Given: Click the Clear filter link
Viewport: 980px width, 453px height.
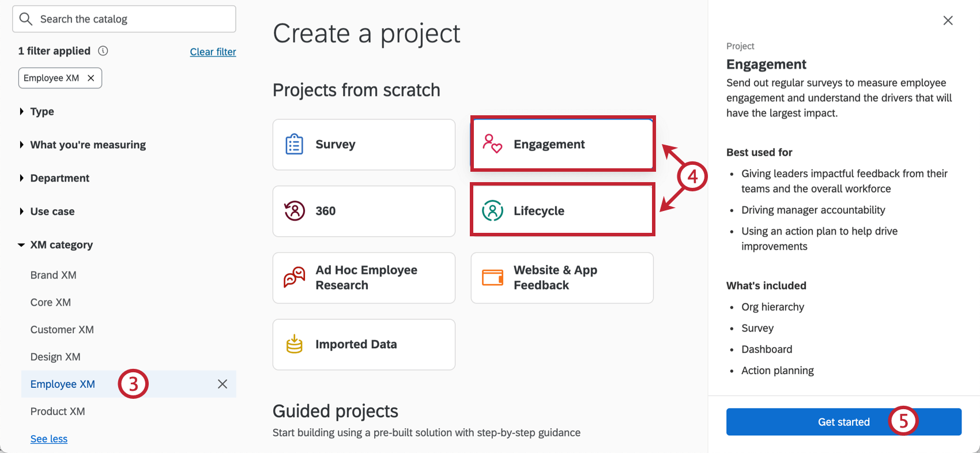Looking at the screenshot, I should click(213, 52).
